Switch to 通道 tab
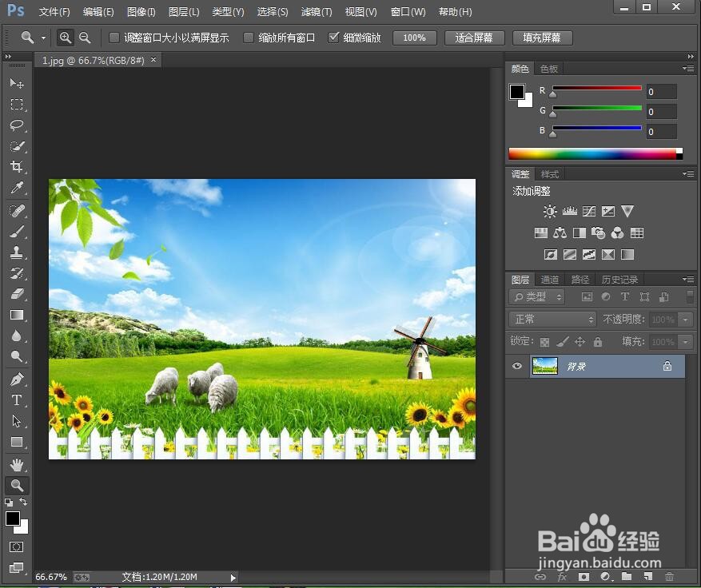 point(549,280)
